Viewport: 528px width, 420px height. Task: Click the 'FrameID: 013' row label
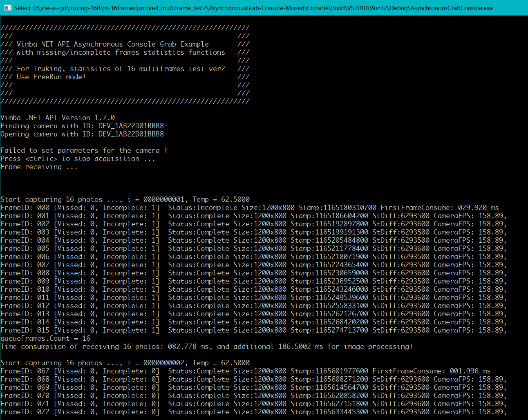pyautogui.click(x=25, y=314)
